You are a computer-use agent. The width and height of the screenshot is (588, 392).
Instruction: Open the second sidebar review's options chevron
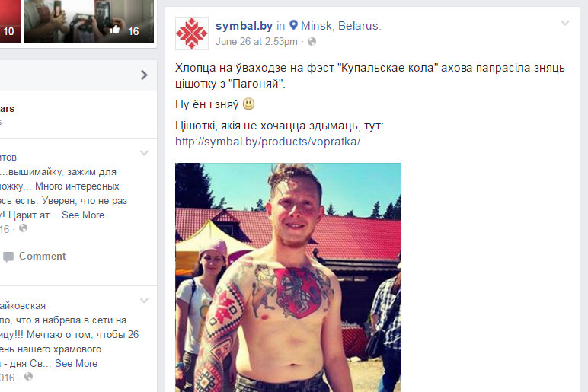click(145, 301)
